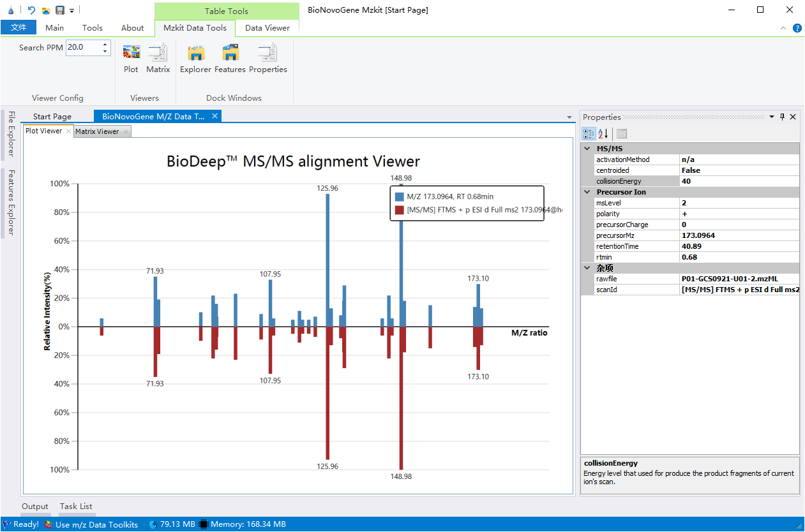Click the Save floppy disk icon

60,10
